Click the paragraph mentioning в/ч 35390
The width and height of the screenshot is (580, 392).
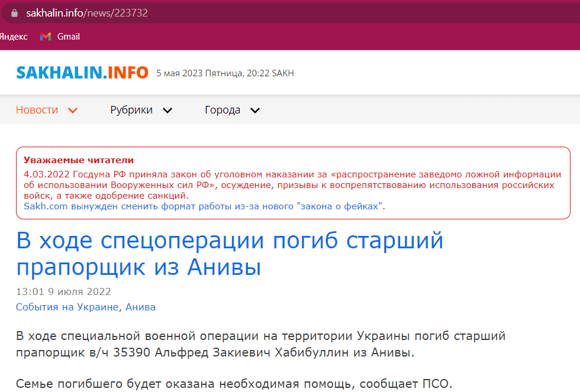pyautogui.click(x=260, y=344)
